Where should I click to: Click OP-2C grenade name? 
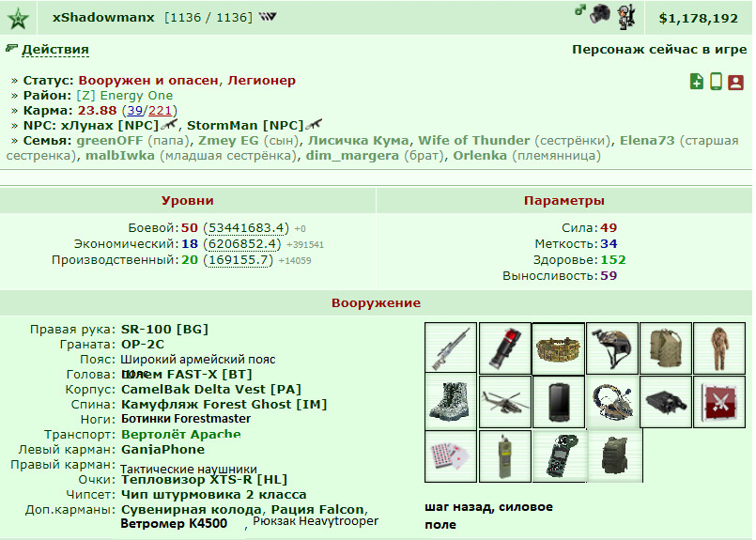point(142,345)
